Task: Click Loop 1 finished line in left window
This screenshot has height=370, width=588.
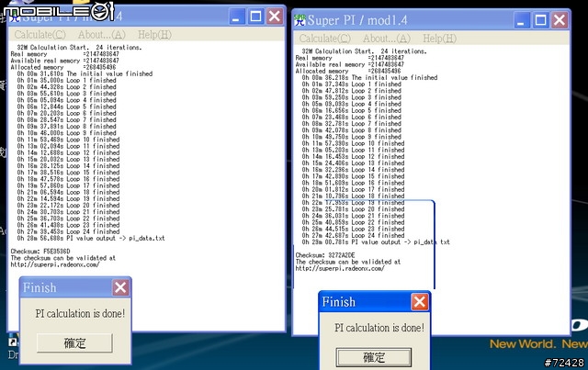Action: click(x=66, y=80)
